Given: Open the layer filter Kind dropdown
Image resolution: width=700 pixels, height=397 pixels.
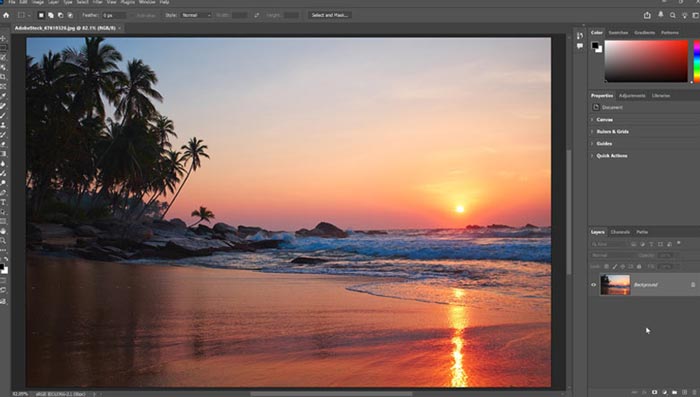Looking at the screenshot, I should pyautogui.click(x=609, y=244).
